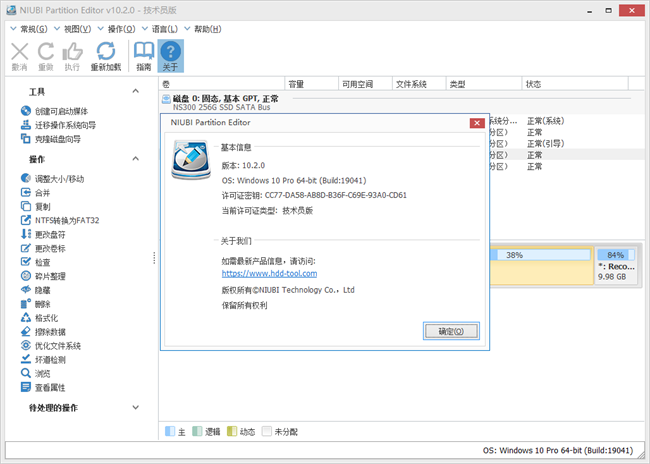Select the 隐藏 hide volume operation

(x=35, y=290)
